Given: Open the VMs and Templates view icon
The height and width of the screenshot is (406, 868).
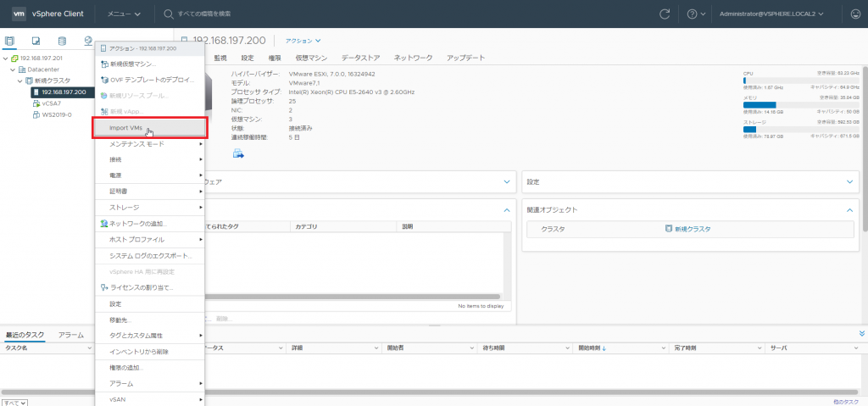Looking at the screenshot, I should [36, 41].
